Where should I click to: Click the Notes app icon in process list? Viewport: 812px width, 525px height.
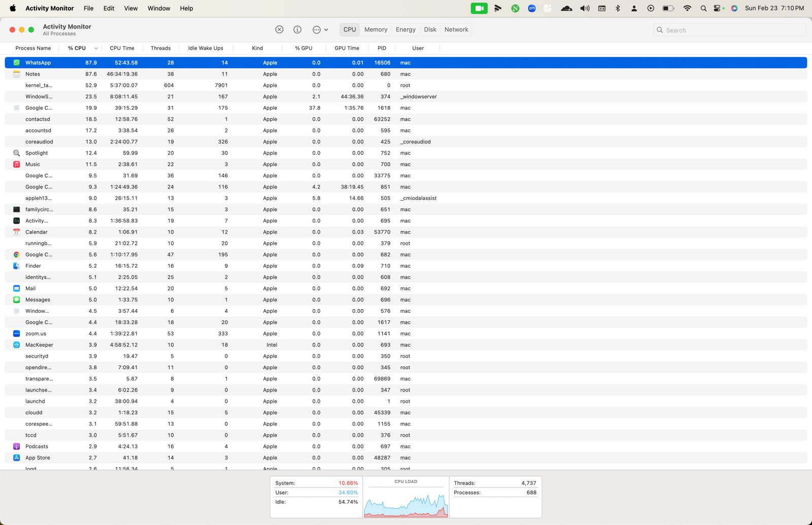click(16, 74)
